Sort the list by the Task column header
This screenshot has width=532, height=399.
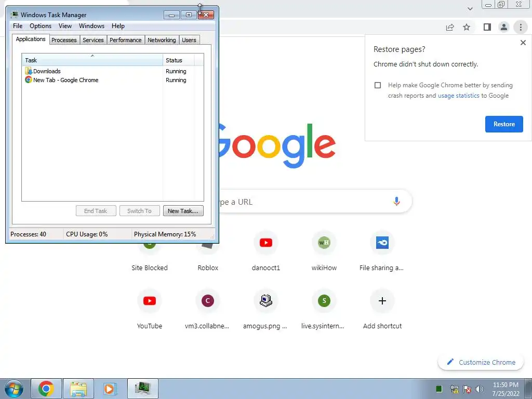pos(92,60)
